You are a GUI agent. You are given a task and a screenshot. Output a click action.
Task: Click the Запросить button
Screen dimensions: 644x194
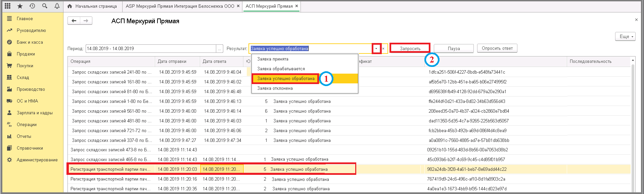pos(410,49)
